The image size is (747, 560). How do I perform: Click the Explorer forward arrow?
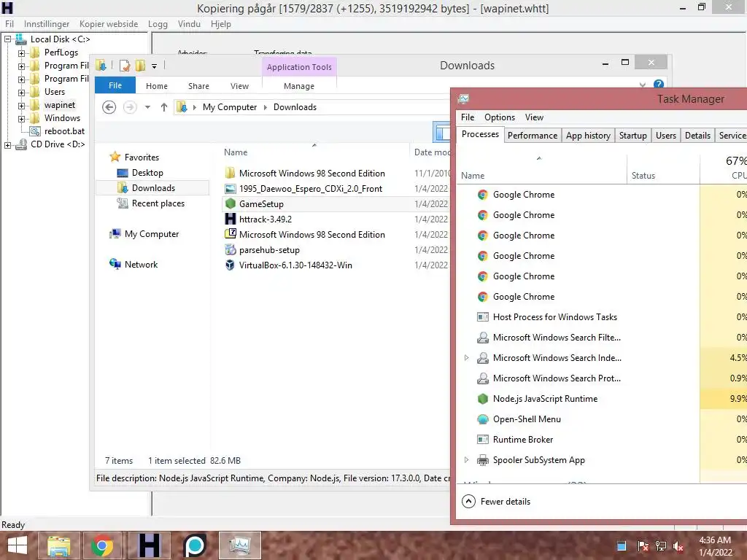[x=130, y=107]
